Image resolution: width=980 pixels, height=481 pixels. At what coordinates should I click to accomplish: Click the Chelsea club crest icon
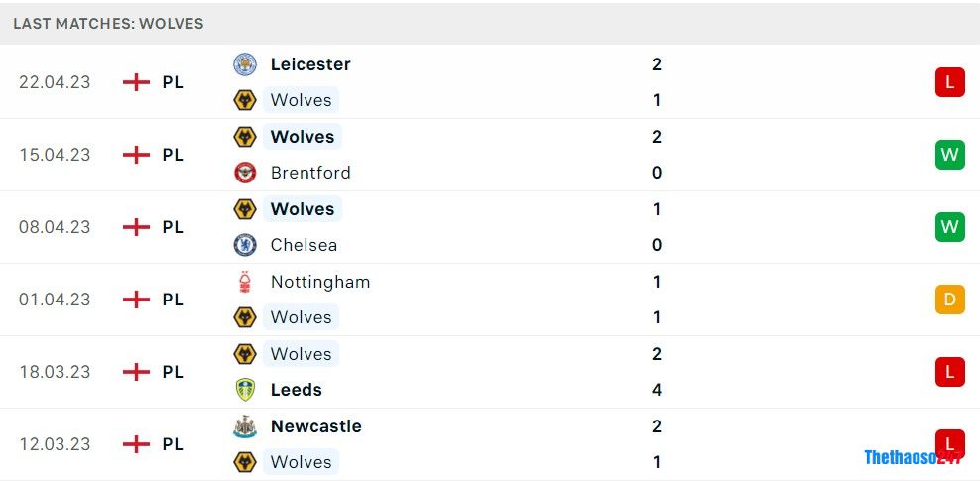pyautogui.click(x=244, y=245)
